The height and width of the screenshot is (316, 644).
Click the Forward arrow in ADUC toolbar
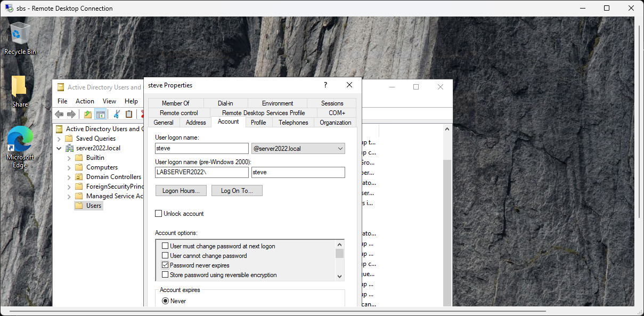coord(71,114)
